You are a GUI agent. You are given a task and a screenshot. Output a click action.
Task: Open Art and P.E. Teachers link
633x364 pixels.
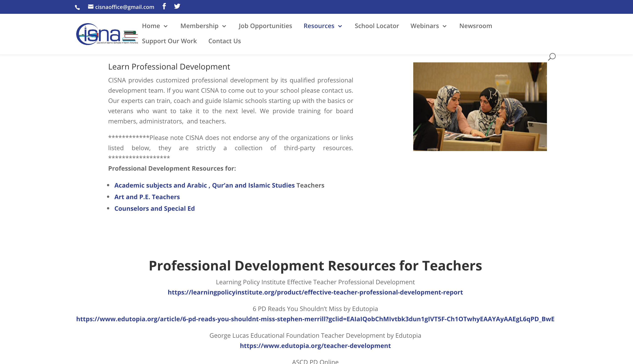(147, 197)
